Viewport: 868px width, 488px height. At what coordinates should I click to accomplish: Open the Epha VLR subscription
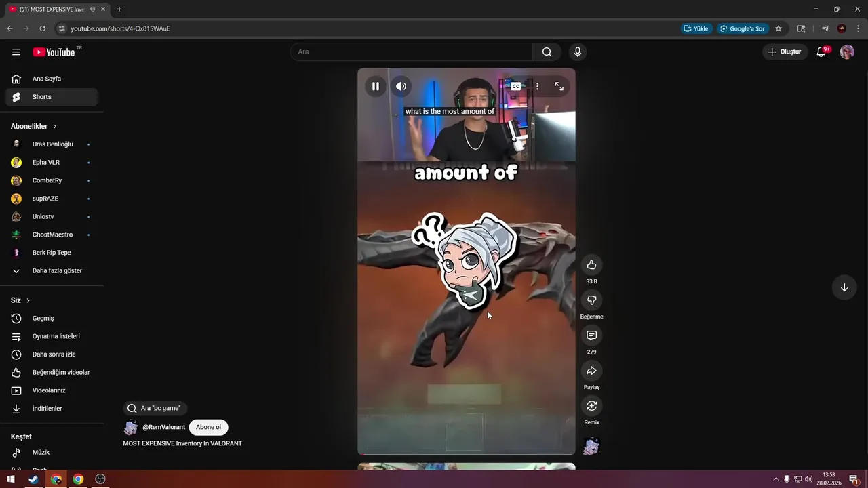[x=52, y=163]
